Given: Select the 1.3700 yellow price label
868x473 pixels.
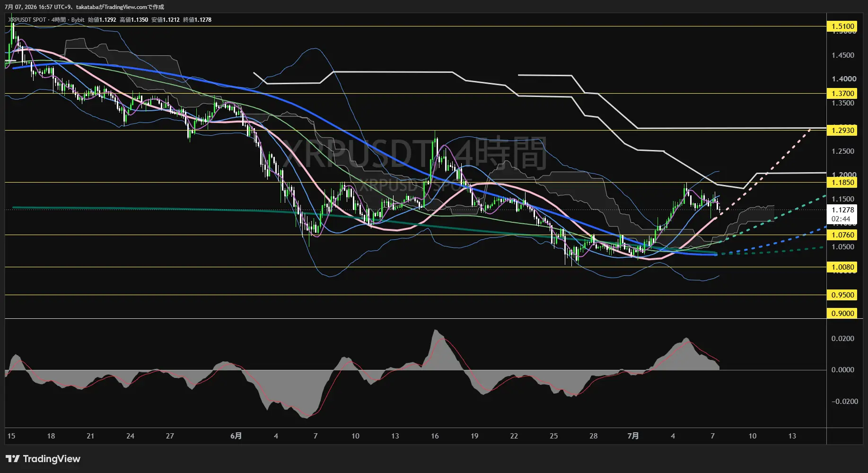Looking at the screenshot, I should (842, 94).
